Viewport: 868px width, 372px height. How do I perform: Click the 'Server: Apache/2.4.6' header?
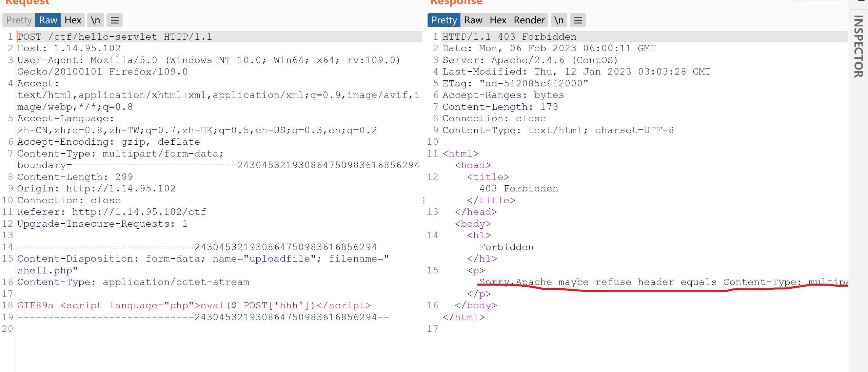[531, 60]
